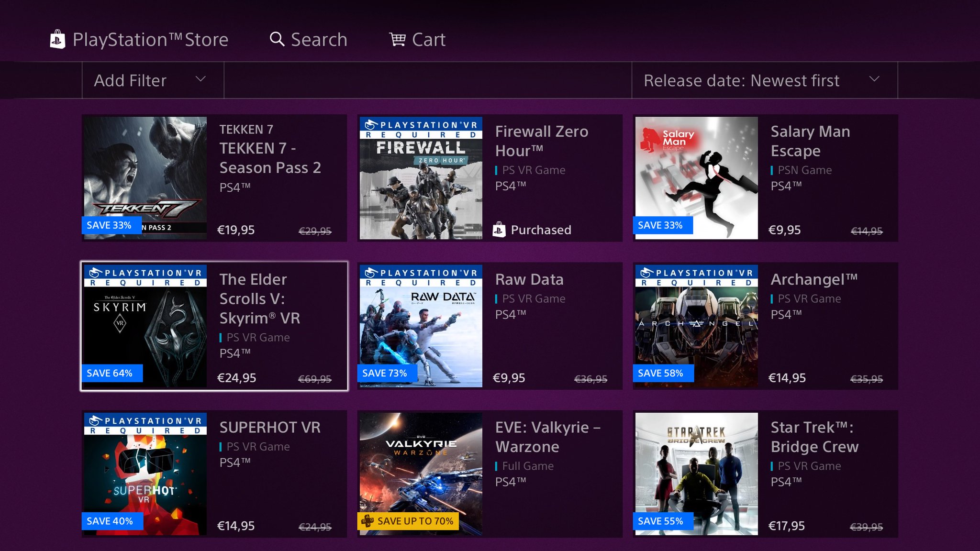The width and height of the screenshot is (980, 551).
Task: Open Raw Data cover thumbnail
Action: pos(421,326)
